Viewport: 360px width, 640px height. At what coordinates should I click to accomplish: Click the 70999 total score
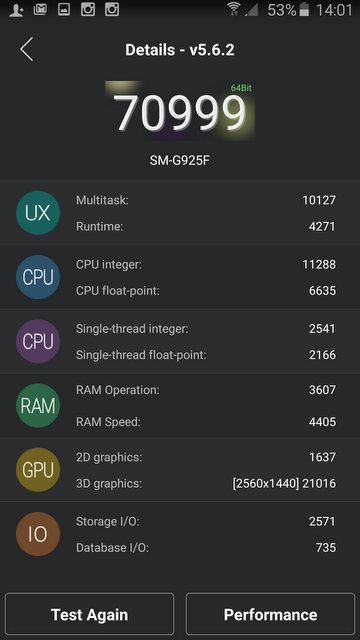180,113
